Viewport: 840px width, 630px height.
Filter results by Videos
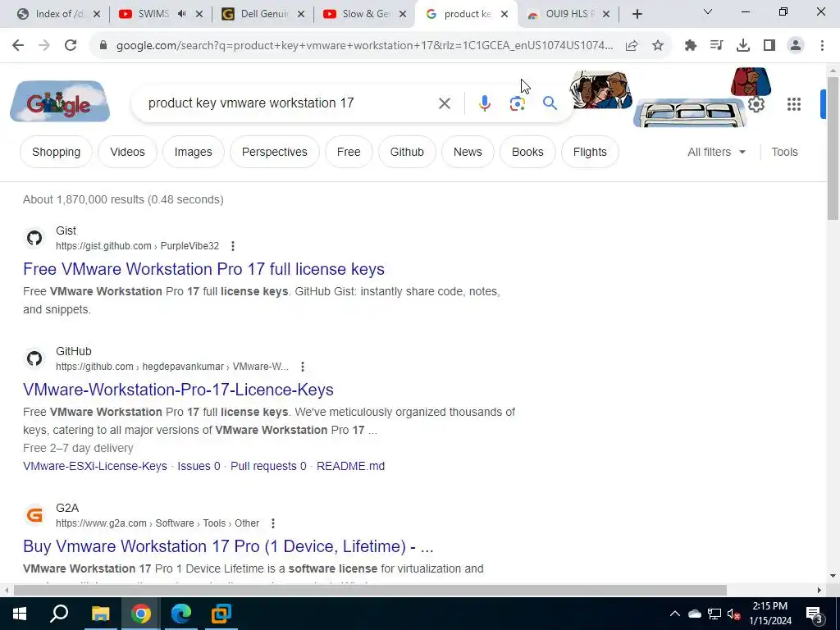127,152
